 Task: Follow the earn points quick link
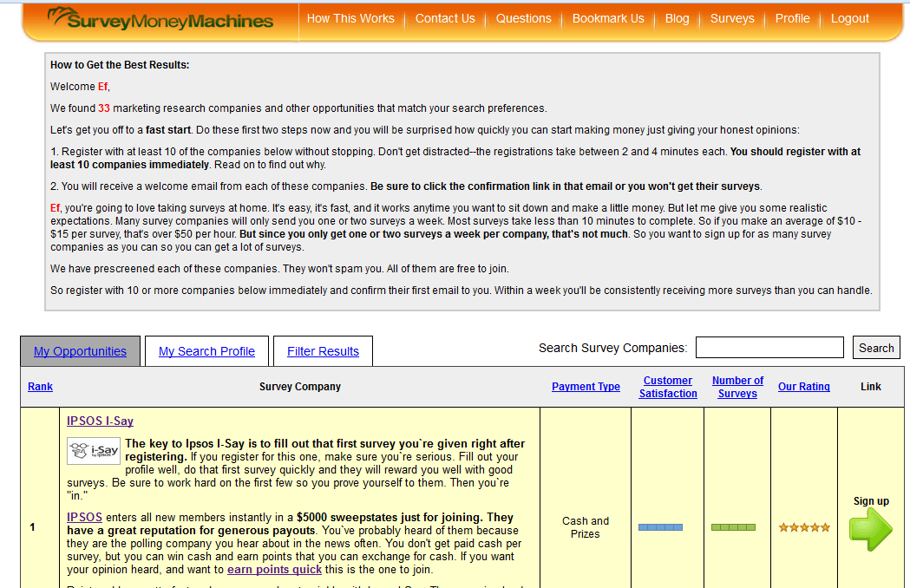coord(274,570)
